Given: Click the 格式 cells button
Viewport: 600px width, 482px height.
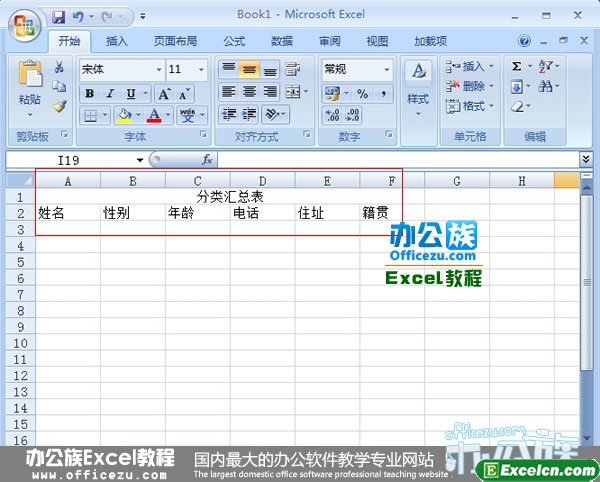Looking at the screenshot, I should point(470,106).
